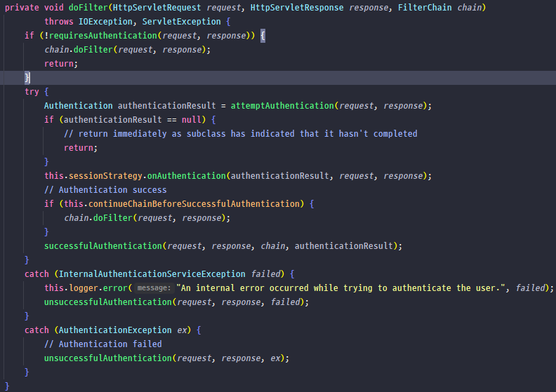Click IOException in throws clause

click(105, 22)
